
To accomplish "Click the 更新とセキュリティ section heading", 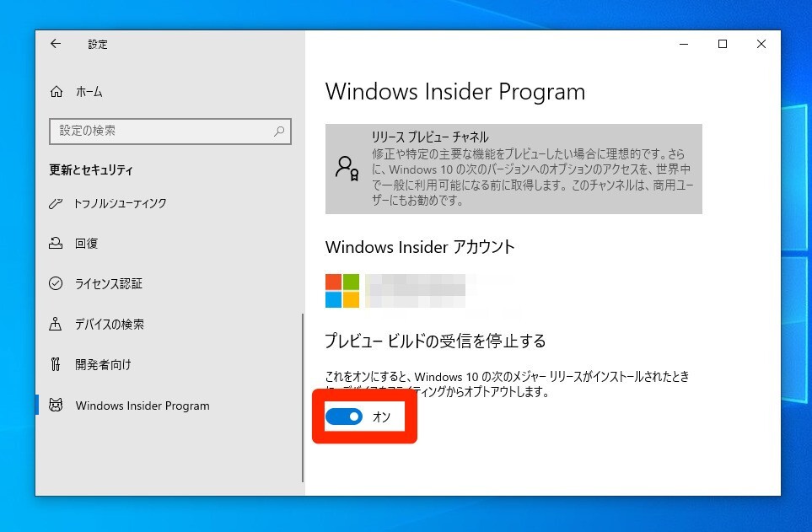I will point(91,170).
